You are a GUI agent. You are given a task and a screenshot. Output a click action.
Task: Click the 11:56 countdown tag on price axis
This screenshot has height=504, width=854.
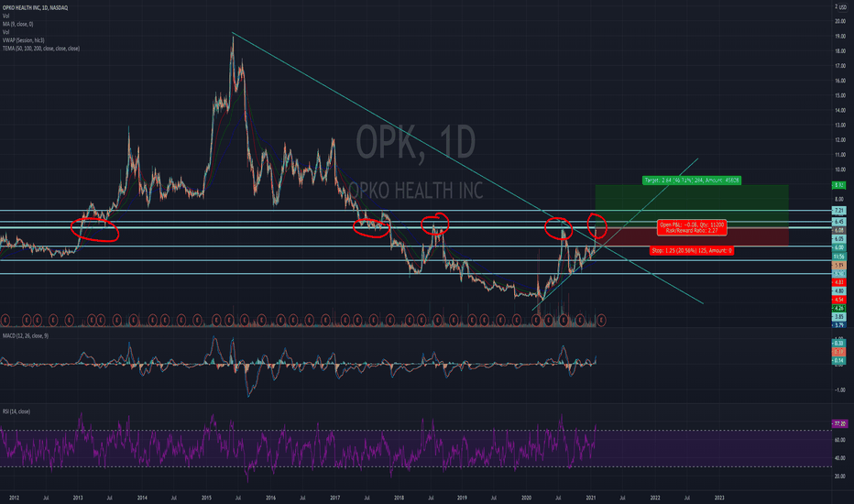coord(838,256)
